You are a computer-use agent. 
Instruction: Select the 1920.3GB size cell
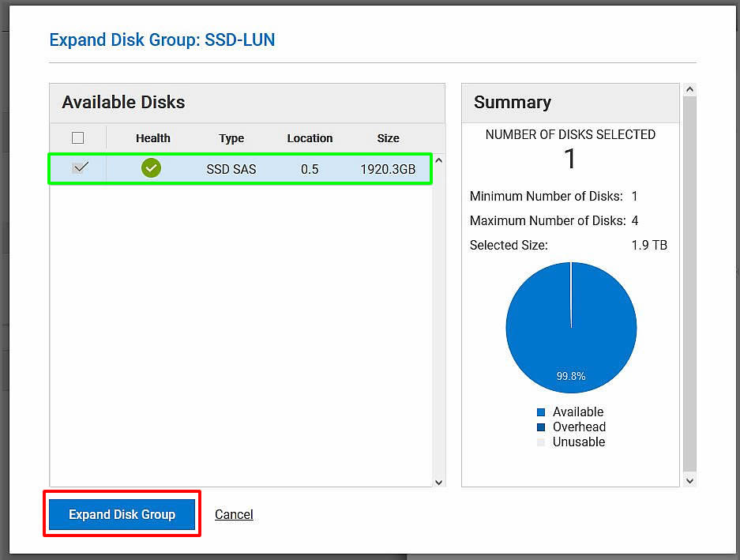click(x=388, y=169)
